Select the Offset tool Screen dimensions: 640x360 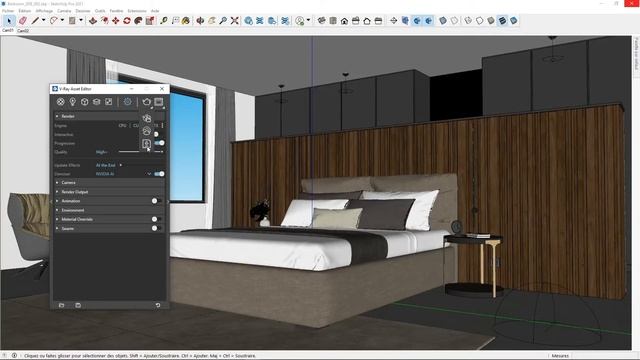[x=104, y=20]
